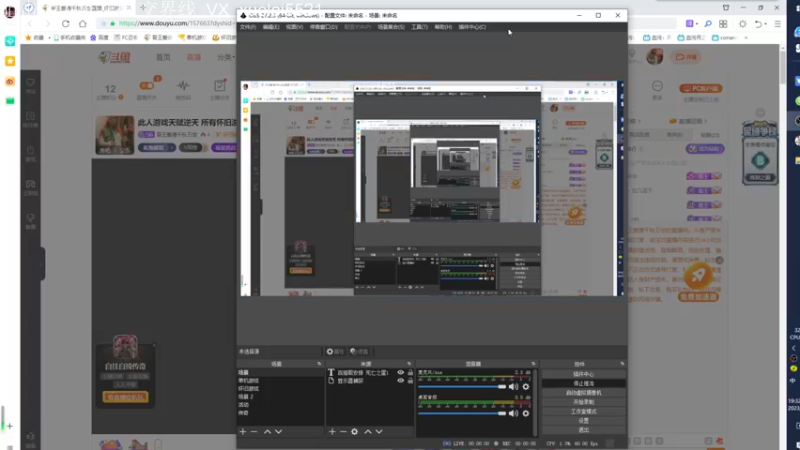Expand the 分类 category dropdown on Douyu
The height and width of the screenshot is (450, 800).
point(226,57)
